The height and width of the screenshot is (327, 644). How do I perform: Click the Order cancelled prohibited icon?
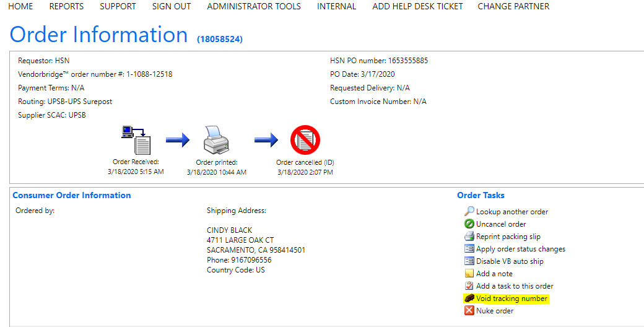(305, 140)
